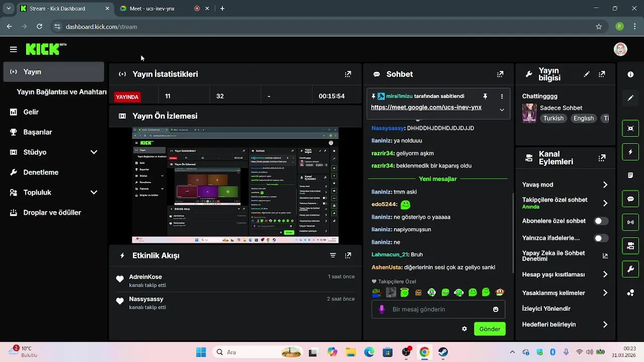Open Yasaklanmış kelimeler options arrow
644x362 pixels.
pos(605,293)
